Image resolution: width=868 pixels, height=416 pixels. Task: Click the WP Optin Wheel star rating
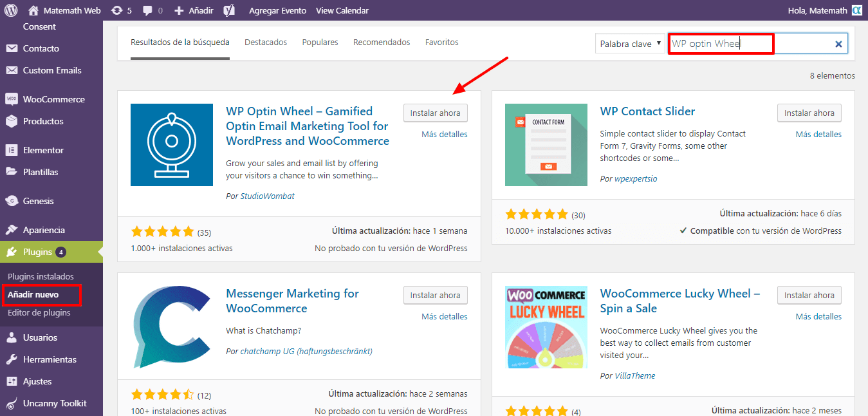(162, 232)
